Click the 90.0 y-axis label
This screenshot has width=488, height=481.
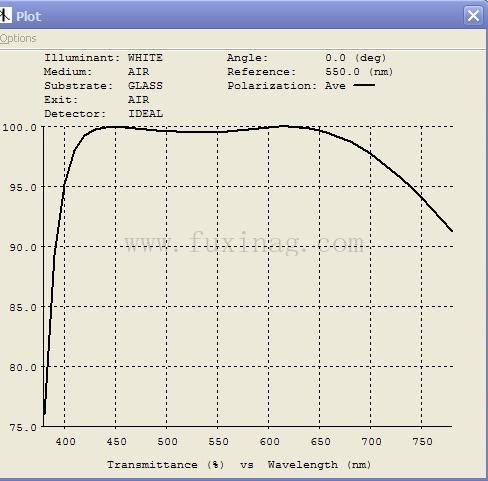coord(23,248)
